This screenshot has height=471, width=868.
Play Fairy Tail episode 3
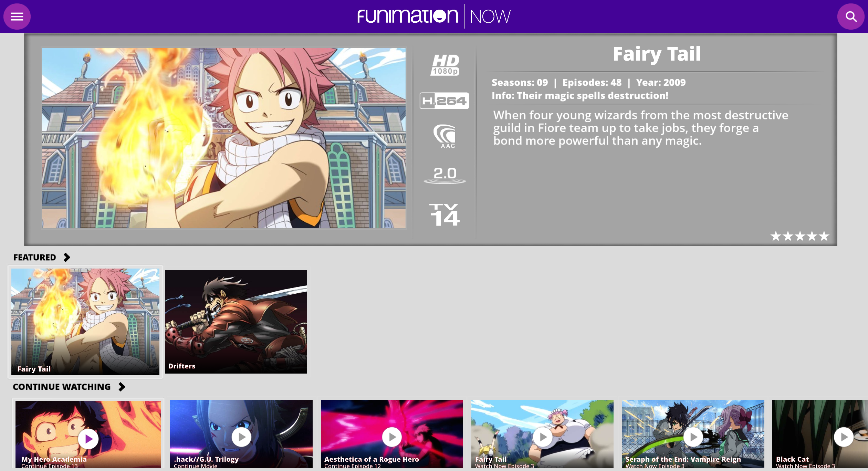(x=543, y=437)
